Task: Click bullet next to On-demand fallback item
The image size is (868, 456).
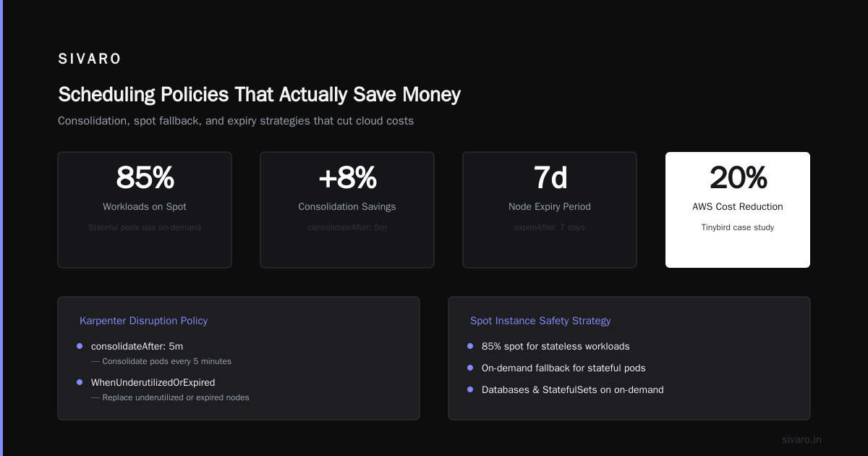Action: 470,368
